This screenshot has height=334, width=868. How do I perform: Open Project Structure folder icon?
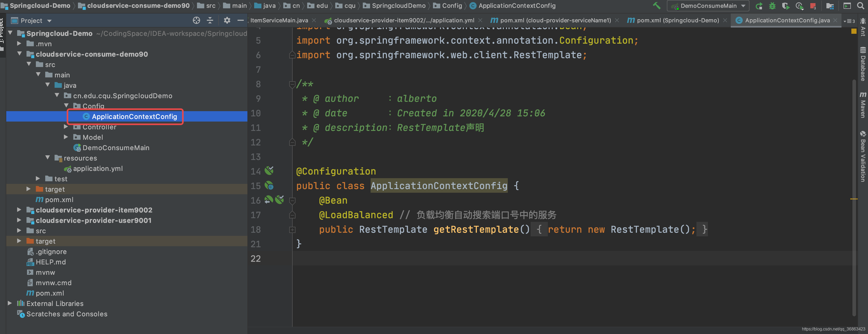tap(830, 6)
